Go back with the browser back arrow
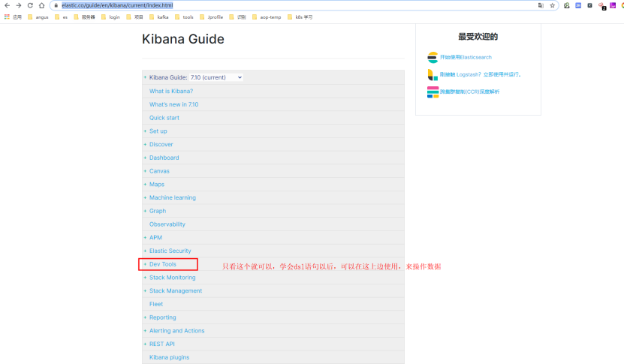This screenshot has width=624, height=364. click(x=7, y=5)
